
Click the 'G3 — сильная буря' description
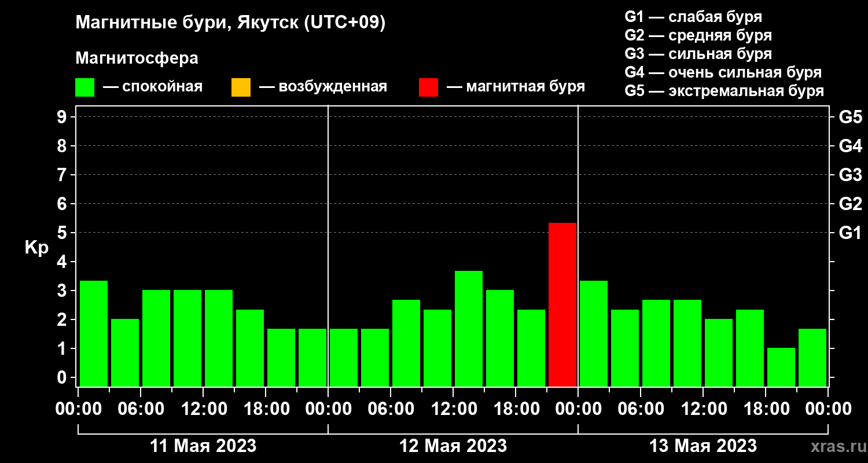pos(698,54)
